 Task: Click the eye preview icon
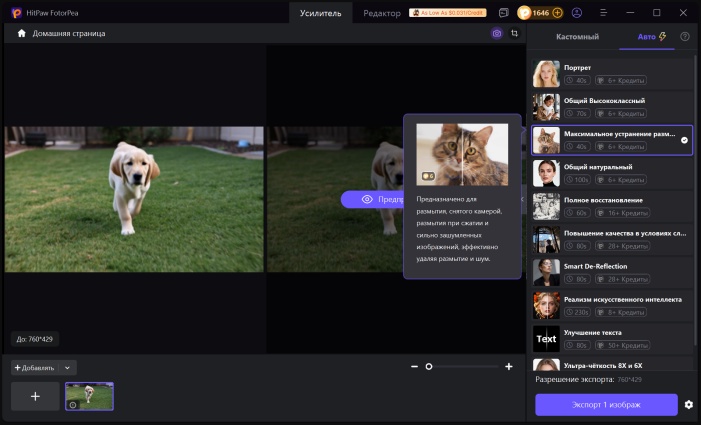[x=367, y=199]
